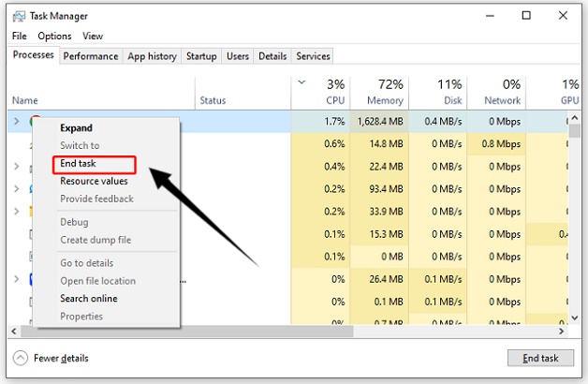Open the Startup tab
Viewport: 588px width, 384px height.
201,56
